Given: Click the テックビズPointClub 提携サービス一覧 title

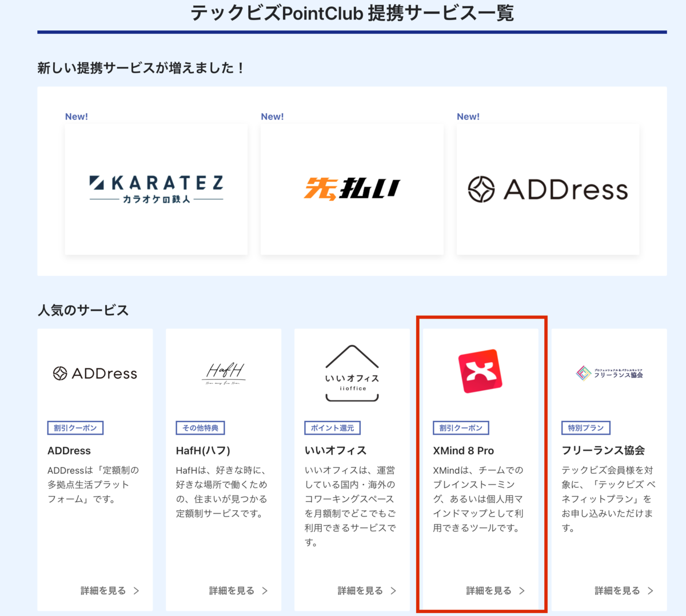Looking at the screenshot, I should 352,13.
